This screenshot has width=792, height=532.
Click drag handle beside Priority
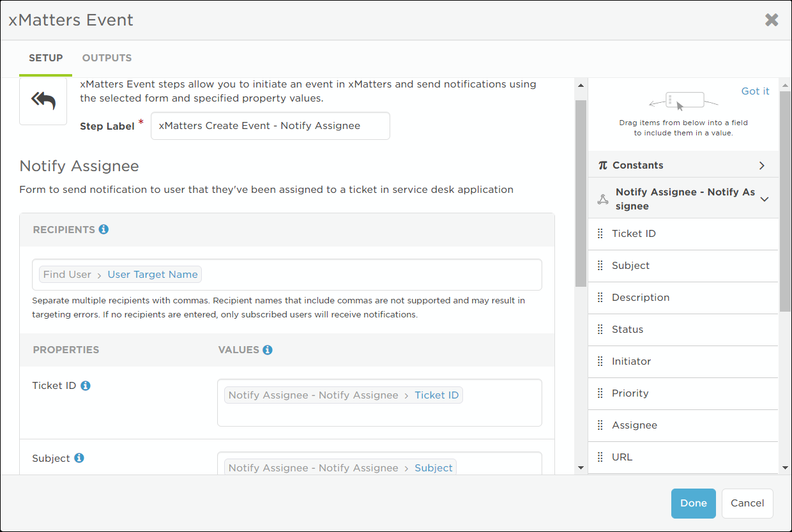pos(600,393)
